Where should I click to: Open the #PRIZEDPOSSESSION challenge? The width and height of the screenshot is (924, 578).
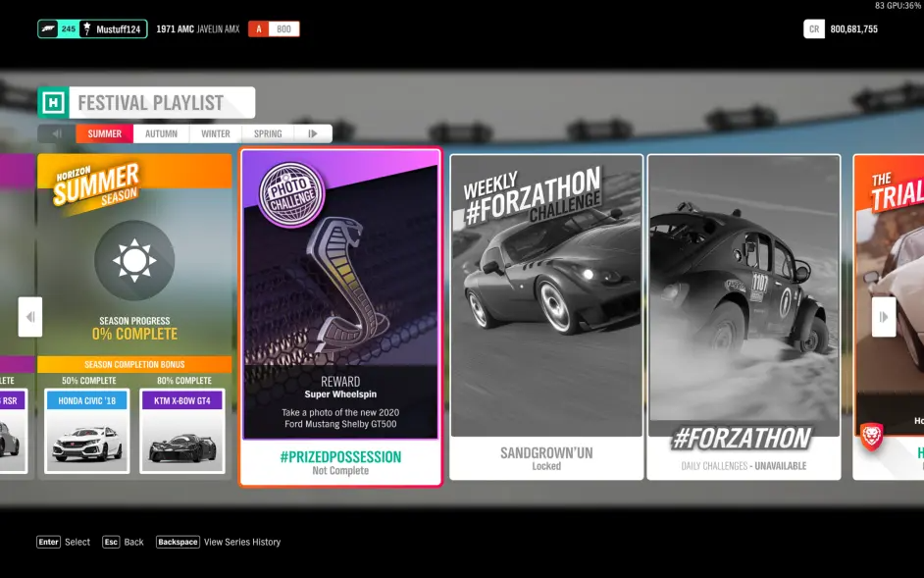(340, 317)
